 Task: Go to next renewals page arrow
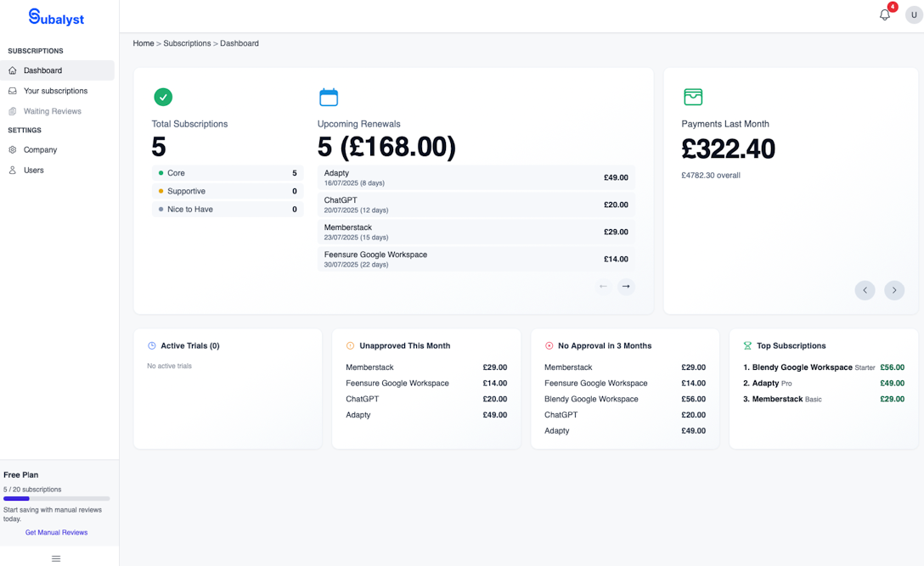[626, 286]
